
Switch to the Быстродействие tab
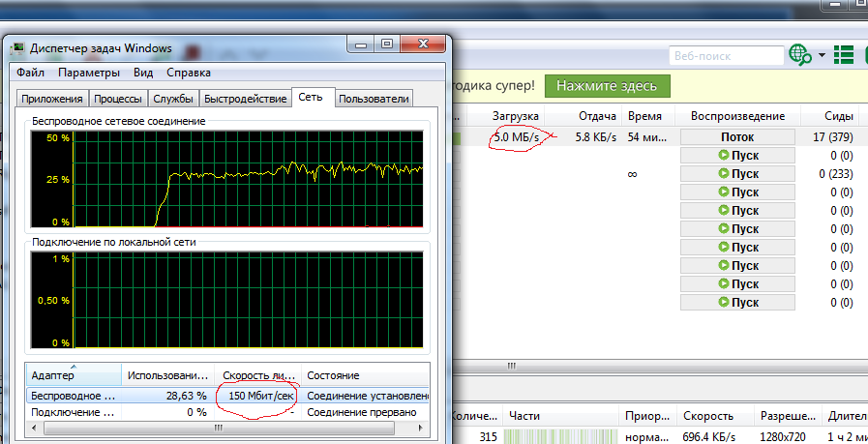tap(246, 99)
